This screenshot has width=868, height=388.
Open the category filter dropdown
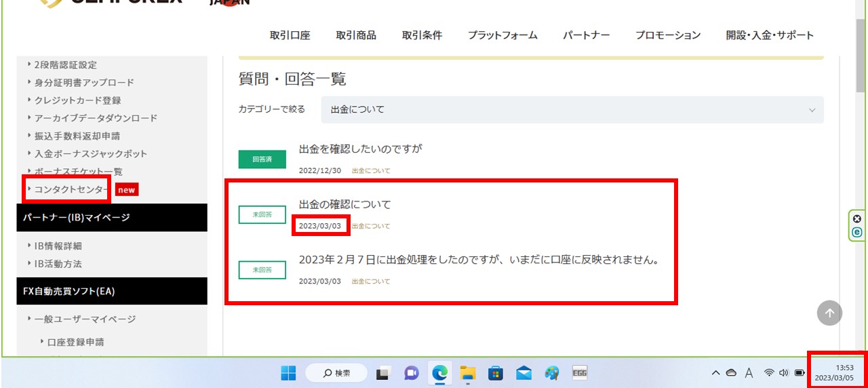coord(572,109)
